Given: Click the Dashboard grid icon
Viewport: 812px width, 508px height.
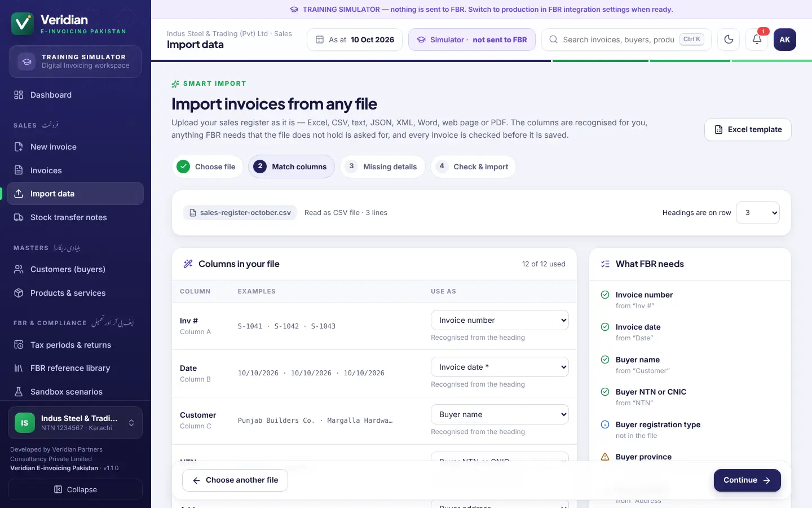Looking at the screenshot, I should tap(19, 95).
